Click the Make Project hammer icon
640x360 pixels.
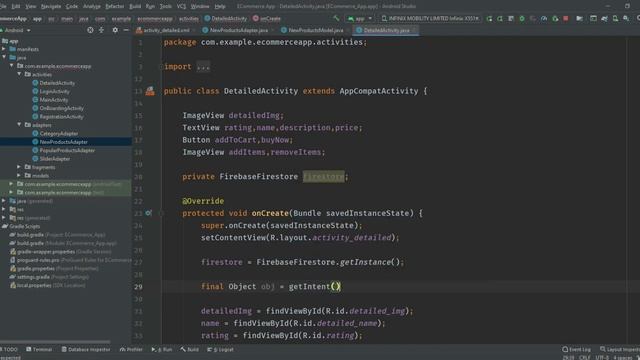tap(336, 18)
